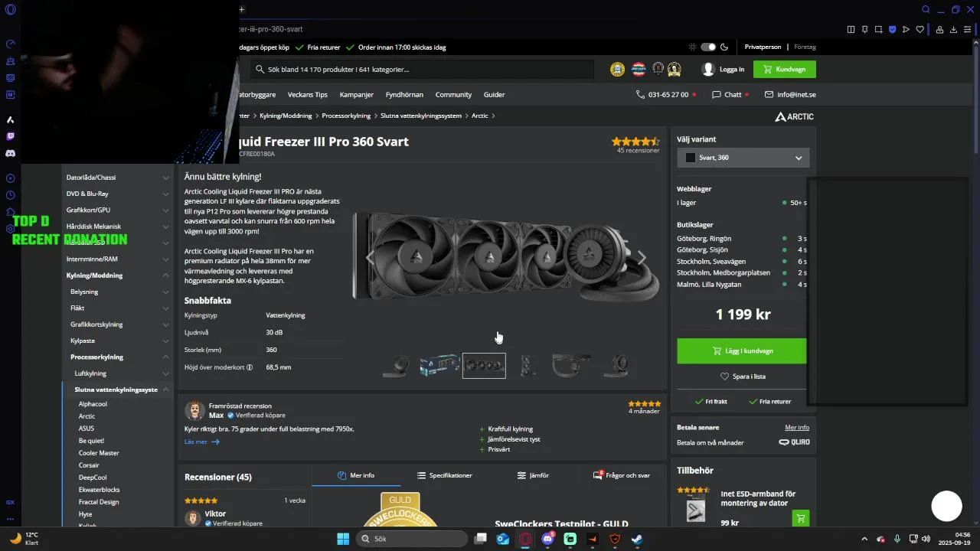Open Twitch in the Opera GX sidebar
The image size is (980, 551).
point(11,136)
